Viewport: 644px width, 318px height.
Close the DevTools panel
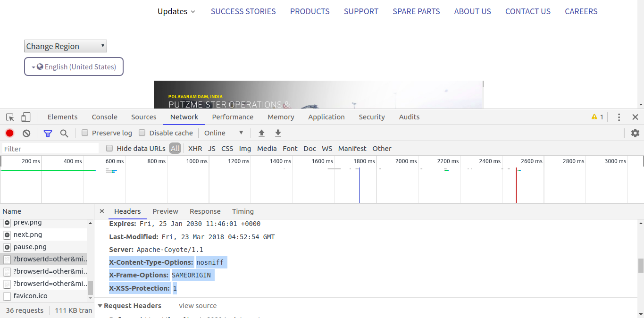pyautogui.click(x=635, y=117)
